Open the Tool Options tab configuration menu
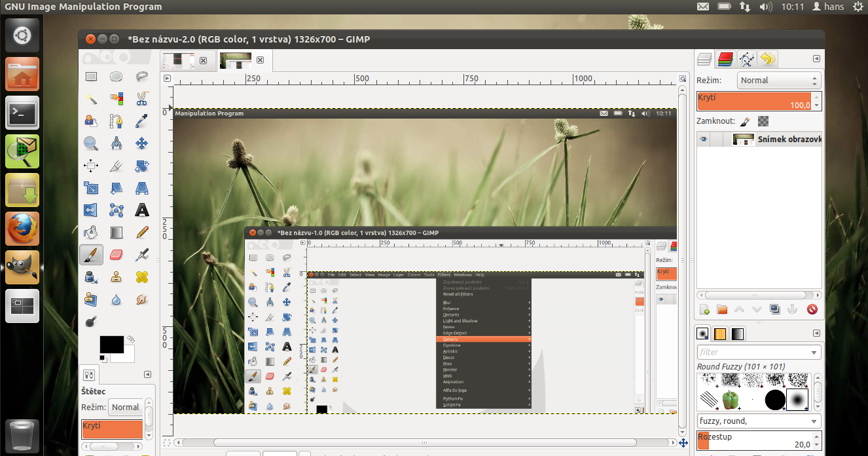 [x=149, y=375]
